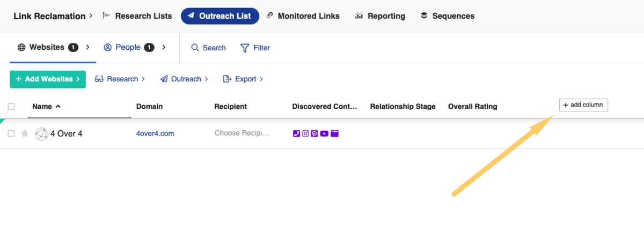This screenshot has width=644, height=233.
Task: Click the Instagram icon in Discovered Contacts
Action: [305, 134]
